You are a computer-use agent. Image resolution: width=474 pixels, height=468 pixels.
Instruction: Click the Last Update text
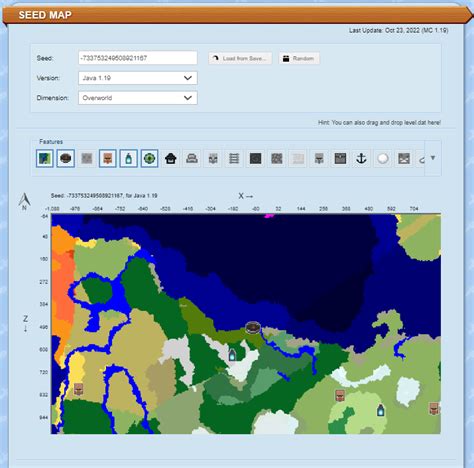[398, 30]
